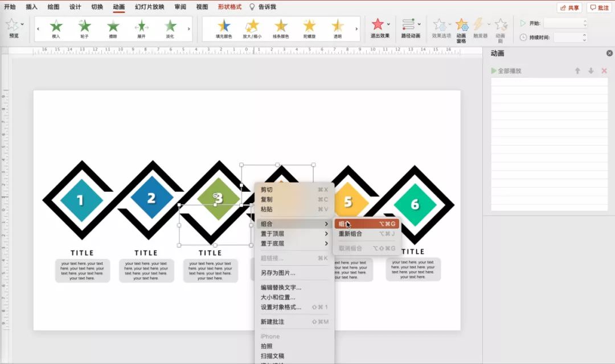
Task: Open the 开始 ribbon tab
Action: coord(10,7)
